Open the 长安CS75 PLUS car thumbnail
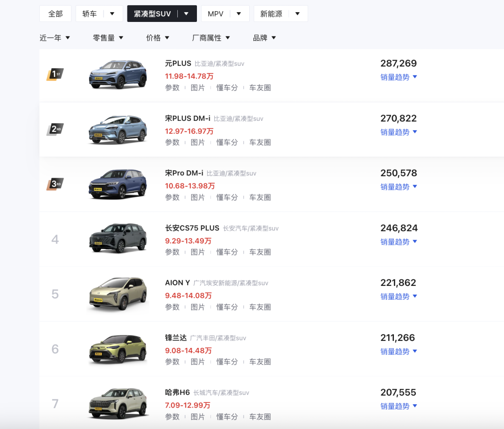This screenshot has width=504, height=429. click(118, 238)
